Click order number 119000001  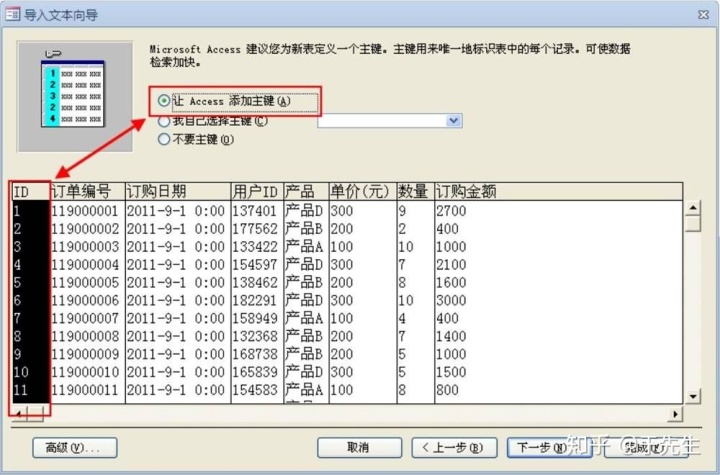[85, 211]
